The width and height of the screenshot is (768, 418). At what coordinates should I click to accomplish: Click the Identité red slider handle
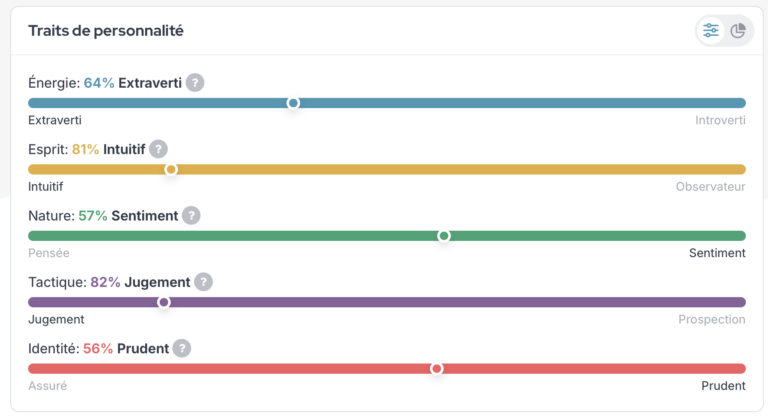pos(436,369)
